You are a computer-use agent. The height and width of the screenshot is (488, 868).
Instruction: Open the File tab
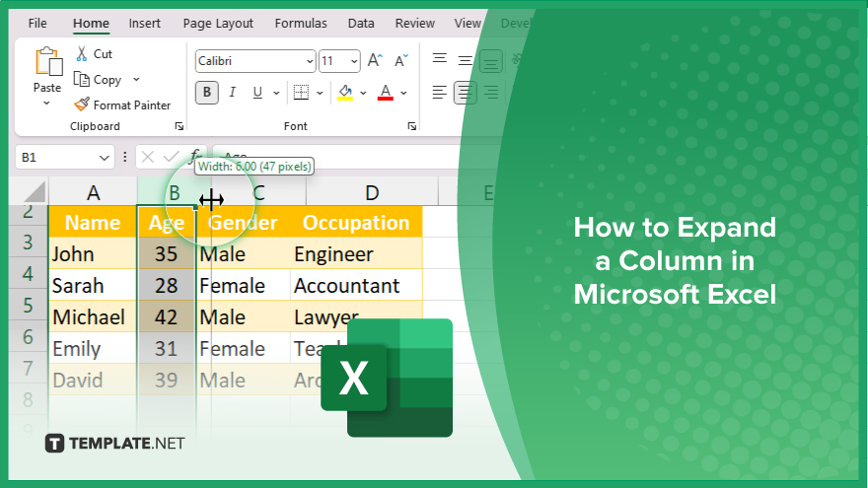coord(37,24)
